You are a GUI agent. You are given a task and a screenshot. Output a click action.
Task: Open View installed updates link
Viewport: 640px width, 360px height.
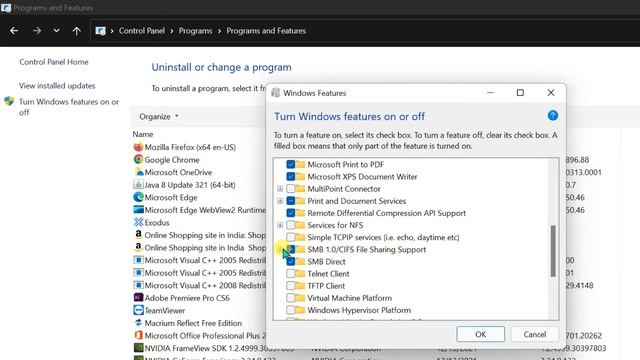[x=57, y=86]
